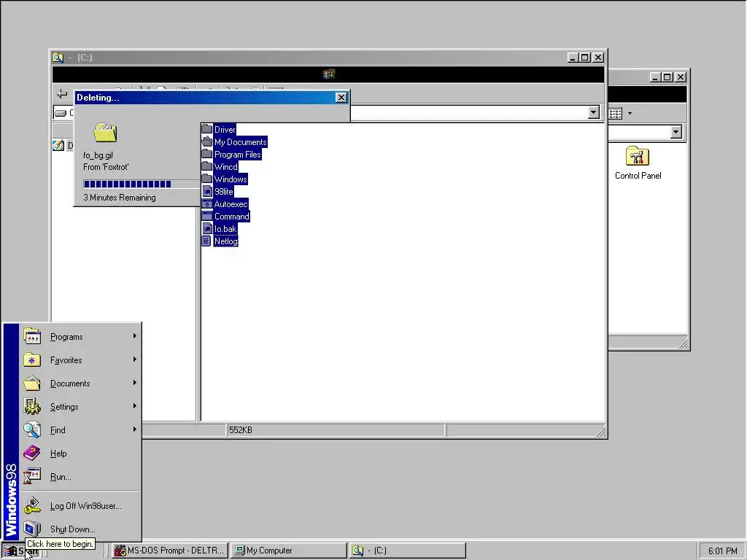
Task: Click the purple Help book icon
Action: (x=32, y=453)
